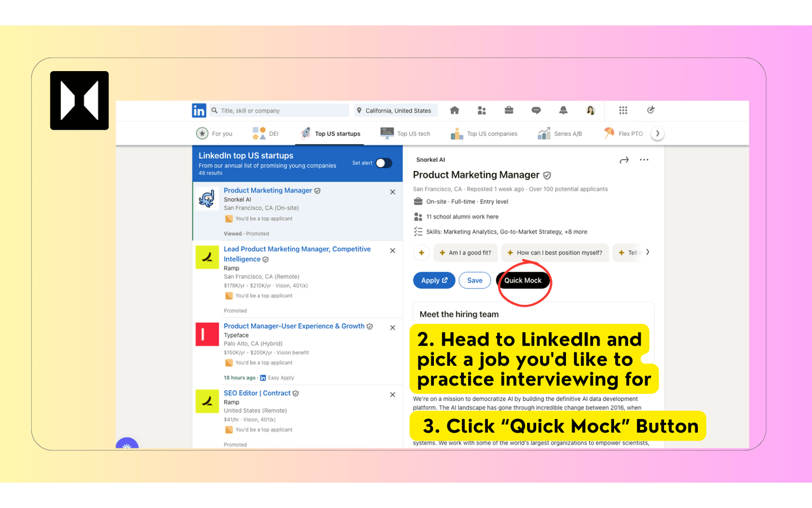Dismiss the Typeface Product Manager job
Screen dimensions: 812x508
tap(393, 328)
